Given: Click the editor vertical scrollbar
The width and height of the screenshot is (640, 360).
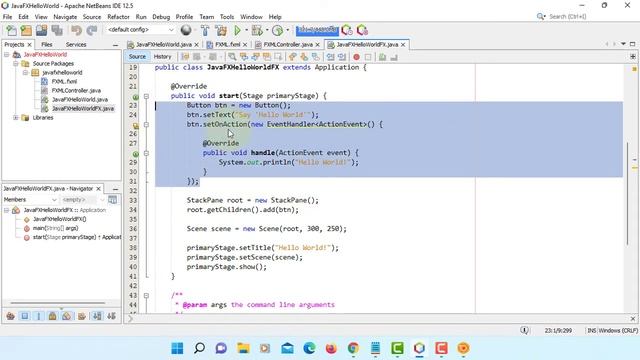Looking at the screenshot, I should pyautogui.click(x=627, y=194).
